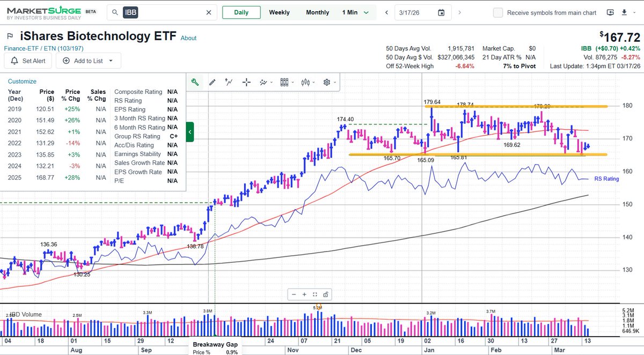Click the flag icon beside iShares title
The height and width of the screenshot is (355, 644).
click(10, 36)
